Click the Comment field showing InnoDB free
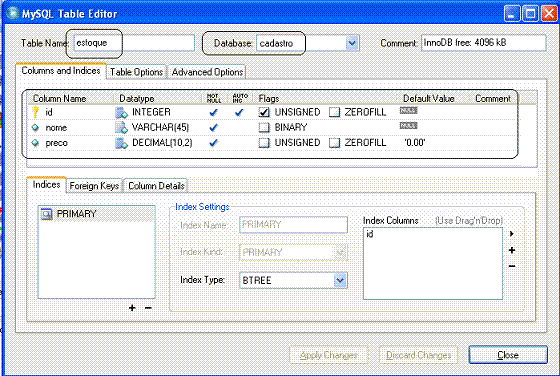 click(x=484, y=43)
